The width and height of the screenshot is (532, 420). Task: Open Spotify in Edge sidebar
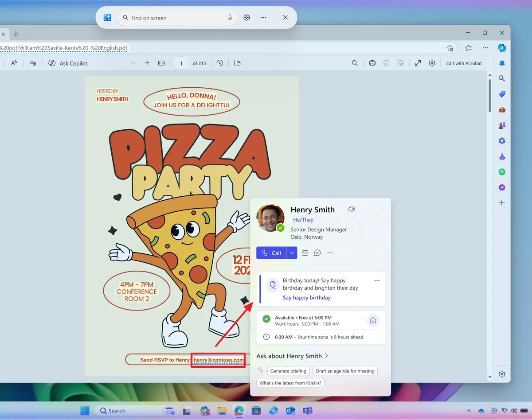tap(502, 172)
